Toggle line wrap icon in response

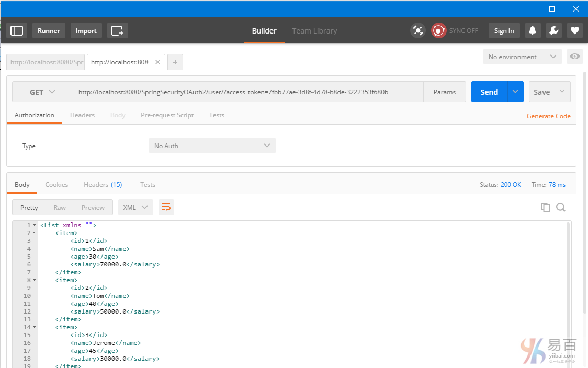pyautogui.click(x=166, y=207)
